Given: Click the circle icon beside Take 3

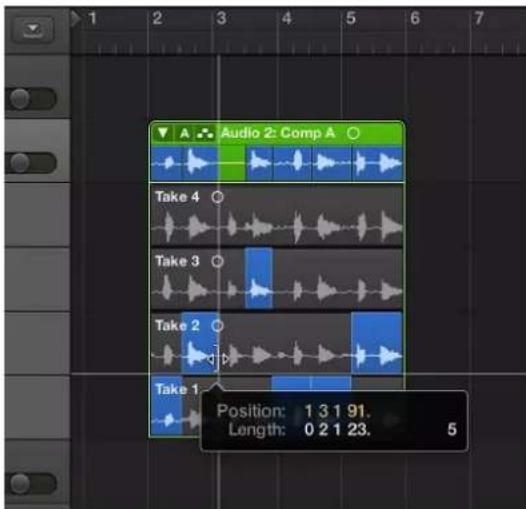Looking at the screenshot, I should pos(217,261).
